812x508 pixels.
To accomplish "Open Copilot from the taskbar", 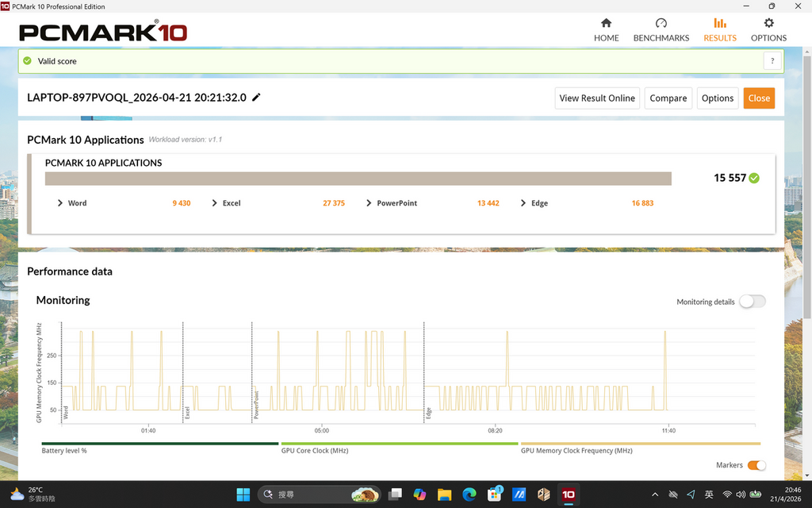I will pos(420,495).
